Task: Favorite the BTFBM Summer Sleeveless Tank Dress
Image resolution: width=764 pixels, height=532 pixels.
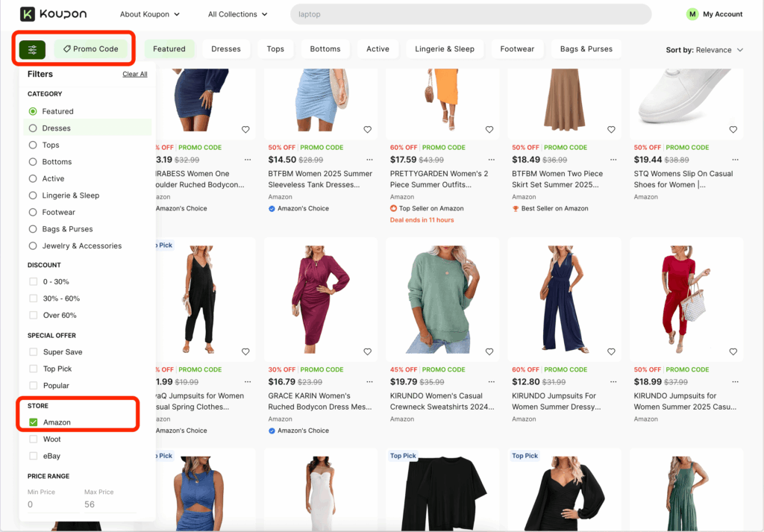Action: (367, 130)
